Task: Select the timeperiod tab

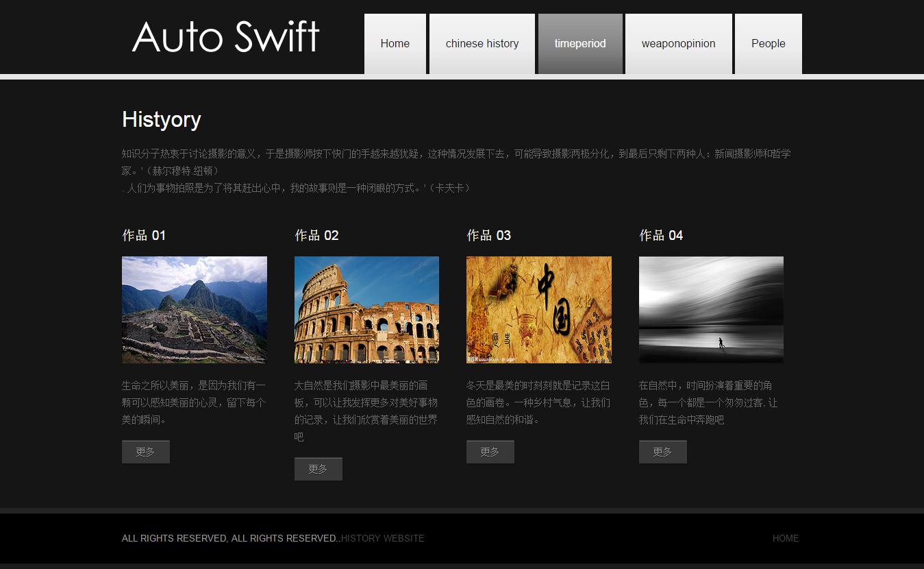Action: pos(580,44)
